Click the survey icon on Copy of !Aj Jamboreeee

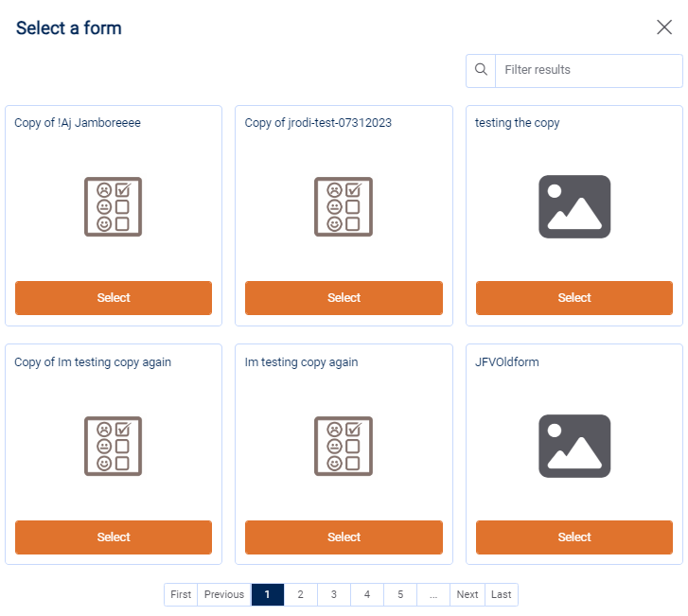click(x=114, y=206)
